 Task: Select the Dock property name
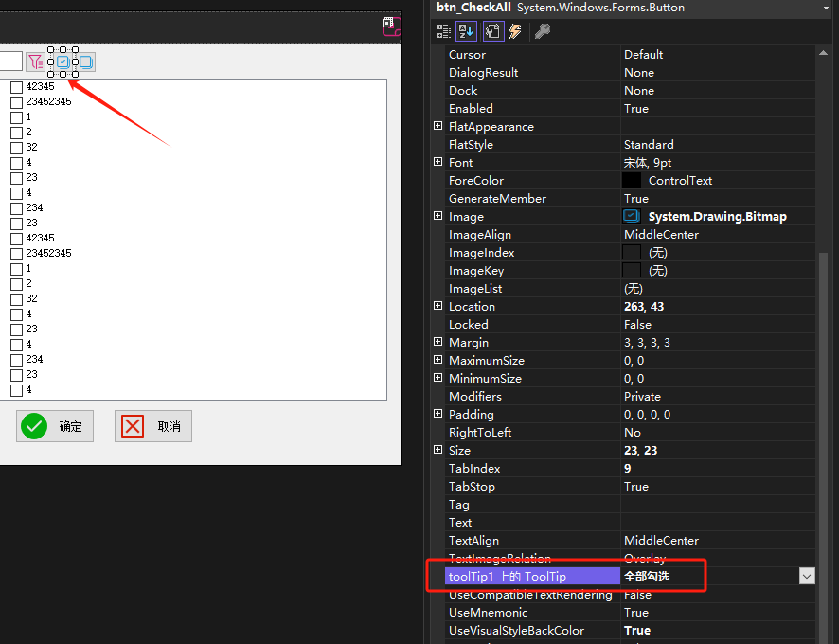pyautogui.click(x=463, y=91)
